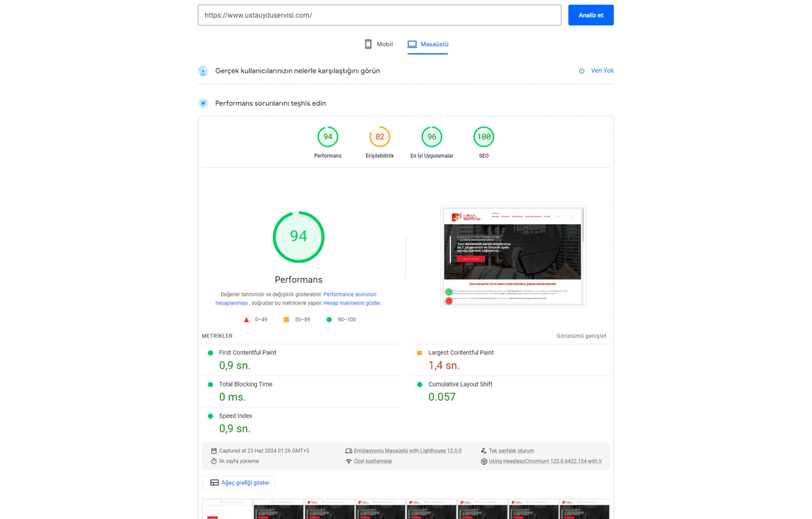Click the En İyi Uygulamalar gauge showing 96
This screenshot has width=812, height=519.
coord(431,137)
